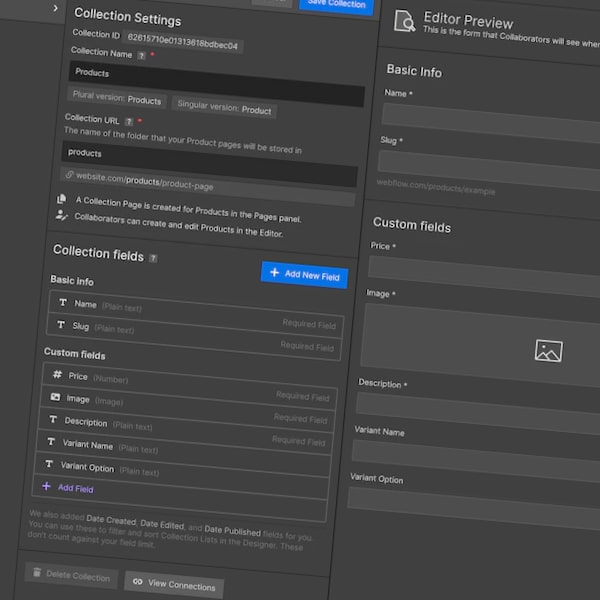Click the image icon beside Image field
600x600 pixels.
pyautogui.click(x=55, y=397)
